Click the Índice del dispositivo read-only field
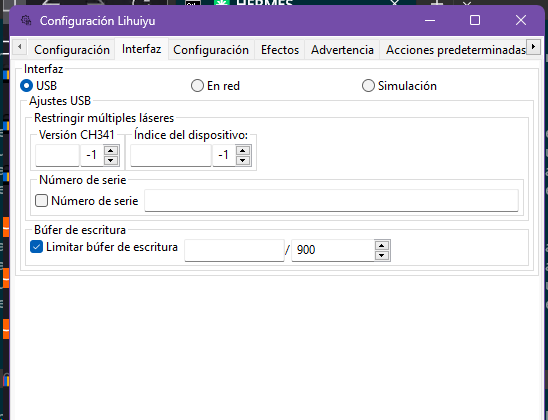This screenshot has width=548, height=420. (171, 155)
